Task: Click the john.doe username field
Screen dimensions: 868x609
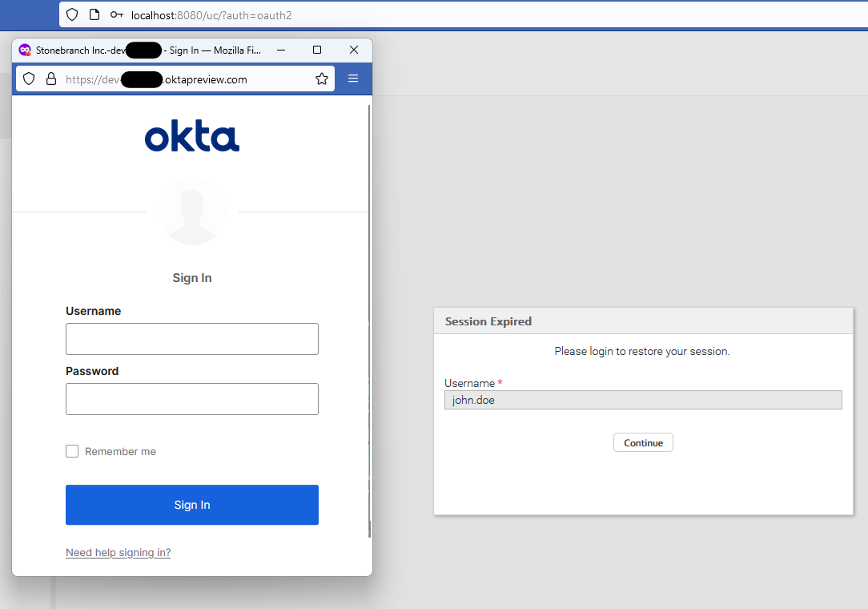Action: click(643, 400)
